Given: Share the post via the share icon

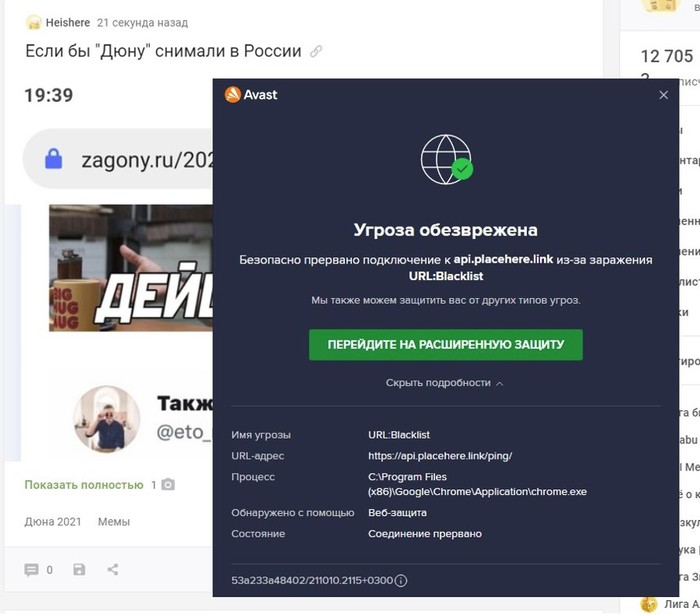Looking at the screenshot, I should [113, 569].
